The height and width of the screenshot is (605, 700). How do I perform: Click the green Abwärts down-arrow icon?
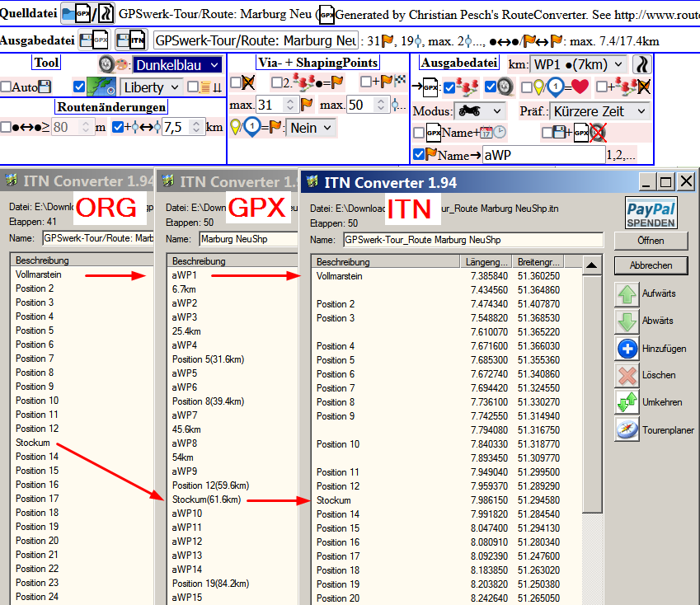pyautogui.click(x=627, y=321)
